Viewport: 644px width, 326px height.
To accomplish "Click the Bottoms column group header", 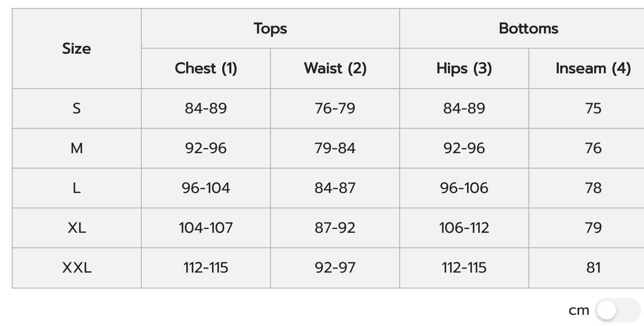I will coord(528,29).
